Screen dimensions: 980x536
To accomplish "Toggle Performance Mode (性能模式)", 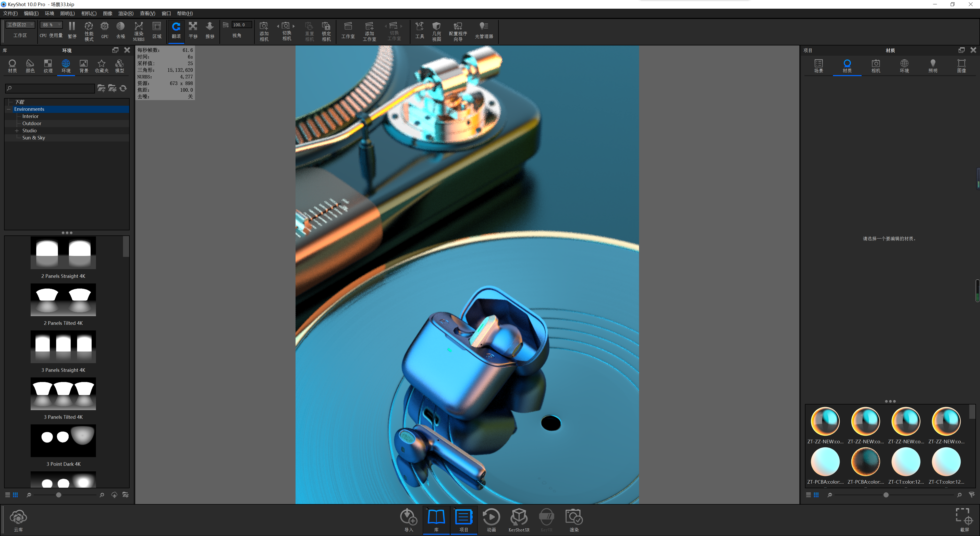I will tap(89, 31).
